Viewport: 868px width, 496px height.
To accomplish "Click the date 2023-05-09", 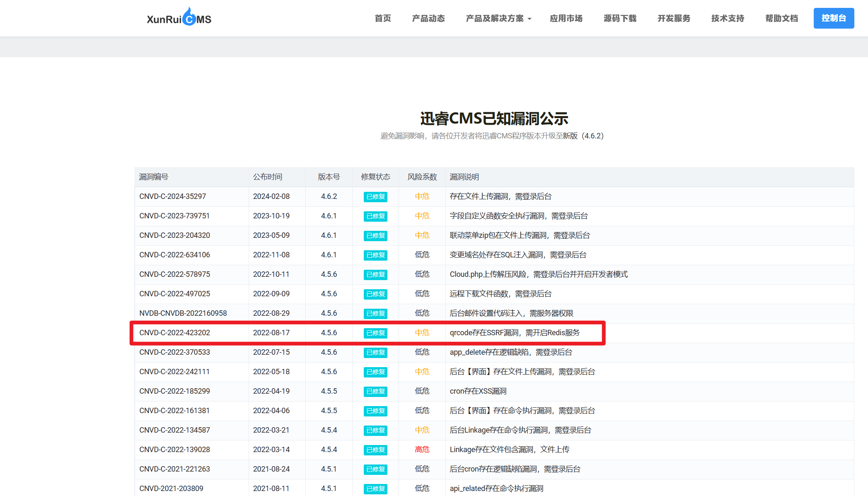I will pos(271,235).
